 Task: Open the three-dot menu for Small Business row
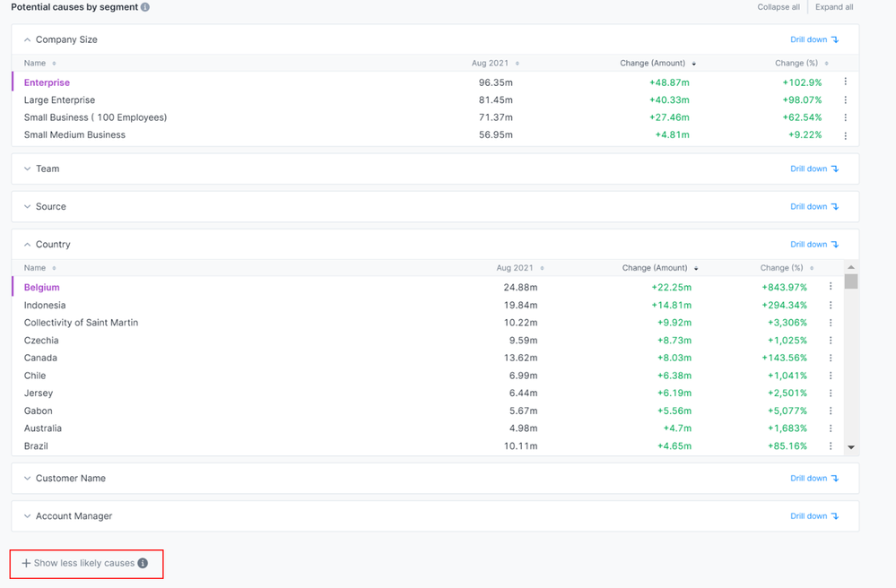point(845,117)
